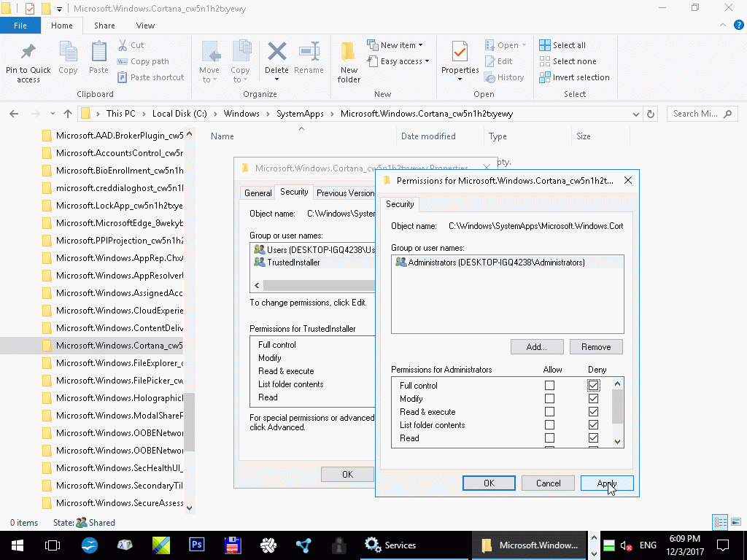Open the Windows Start menu
Viewport: 747px width, 560px height.
coord(18,545)
